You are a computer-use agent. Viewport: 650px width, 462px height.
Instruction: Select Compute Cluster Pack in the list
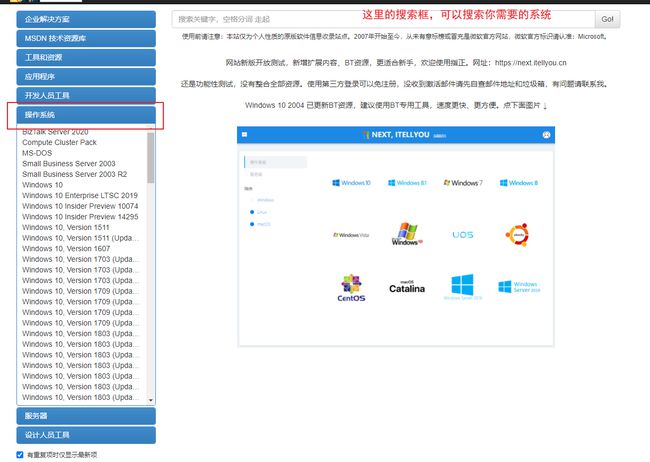click(x=59, y=142)
